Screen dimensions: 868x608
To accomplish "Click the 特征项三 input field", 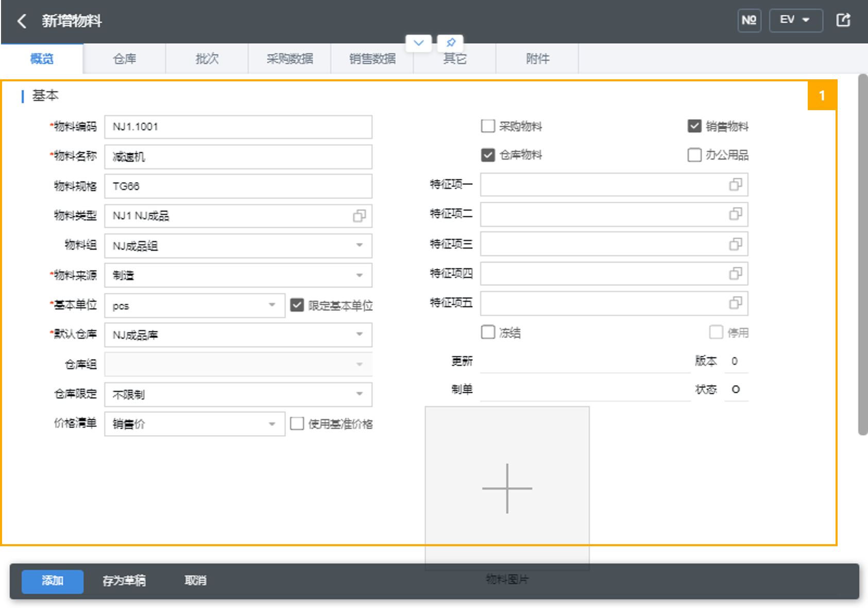I will (x=614, y=244).
